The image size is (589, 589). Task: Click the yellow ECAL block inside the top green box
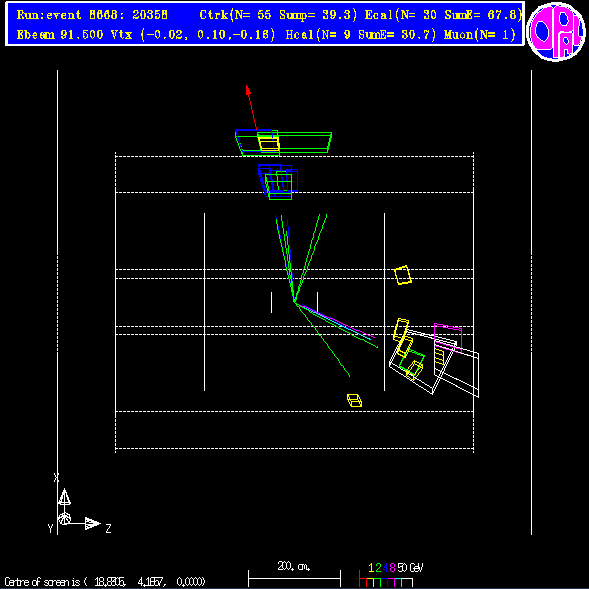pos(269,144)
